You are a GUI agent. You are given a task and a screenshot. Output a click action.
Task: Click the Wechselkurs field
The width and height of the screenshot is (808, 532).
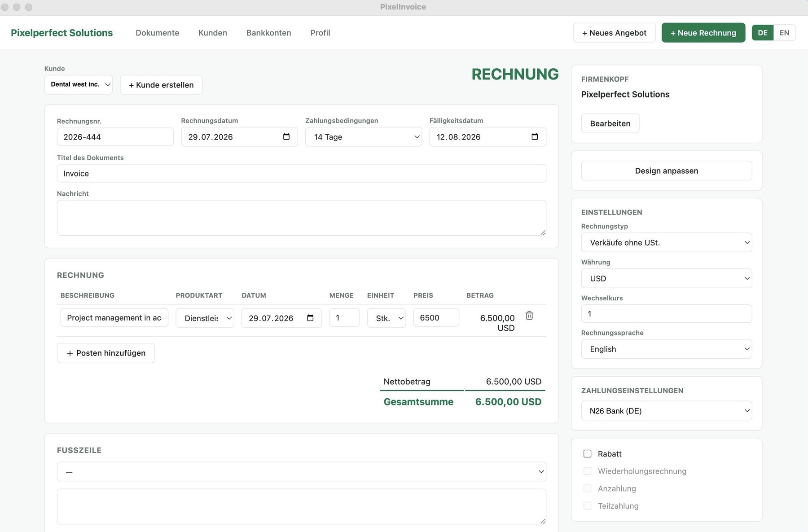667,314
